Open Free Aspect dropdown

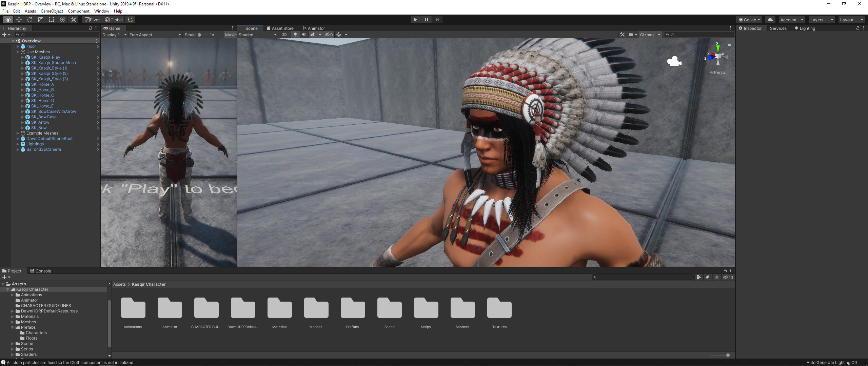point(155,35)
